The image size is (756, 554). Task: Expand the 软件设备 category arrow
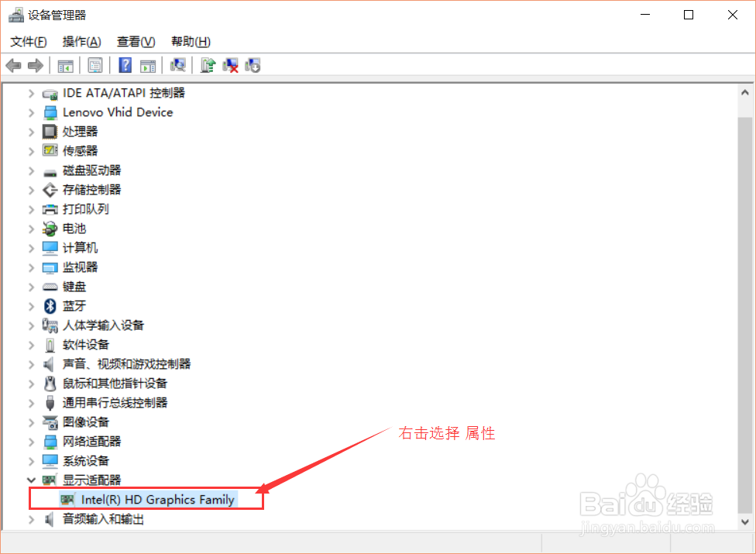pos(31,346)
